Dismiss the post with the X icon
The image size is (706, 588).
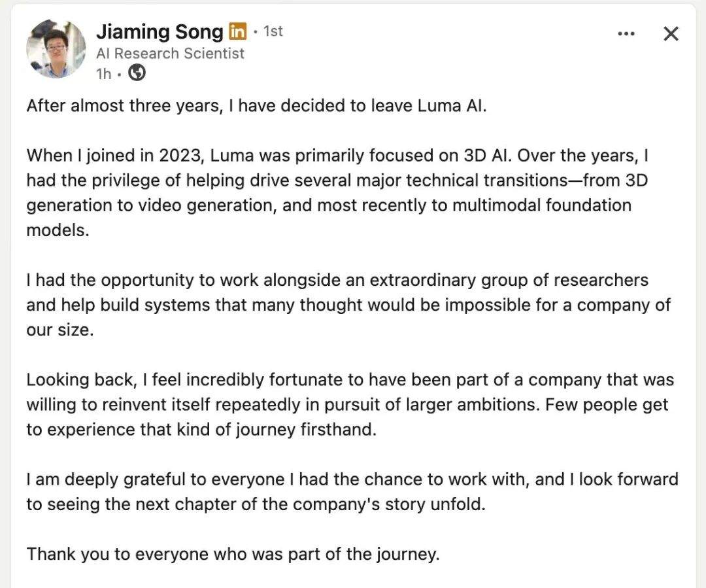[x=671, y=34]
